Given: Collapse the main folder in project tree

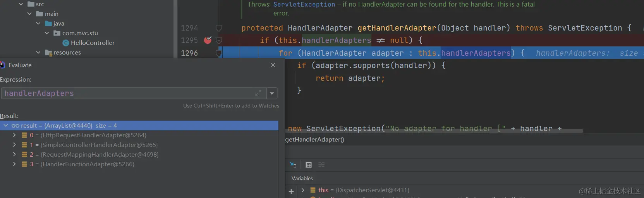Looking at the screenshot, I should coord(29,14).
